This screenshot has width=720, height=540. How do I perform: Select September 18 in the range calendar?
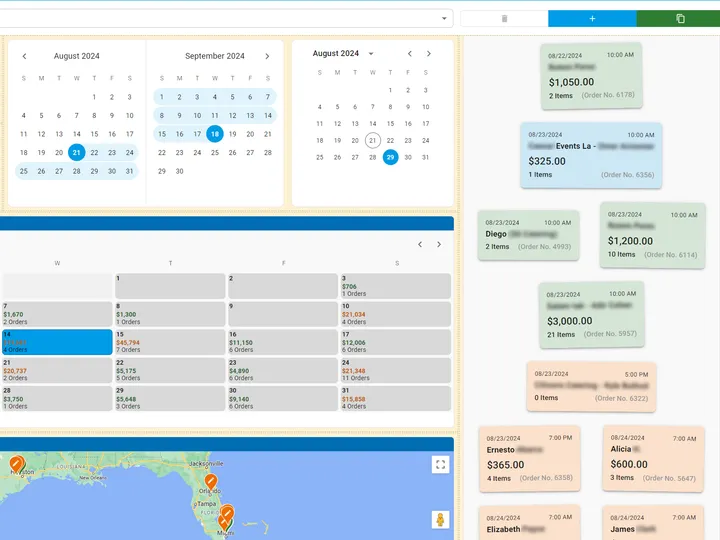(x=215, y=134)
